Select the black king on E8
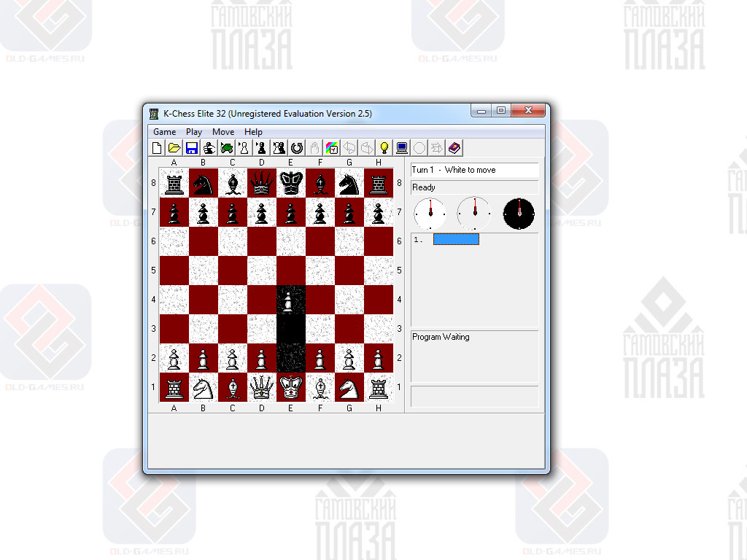The height and width of the screenshot is (560, 747). click(290, 183)
